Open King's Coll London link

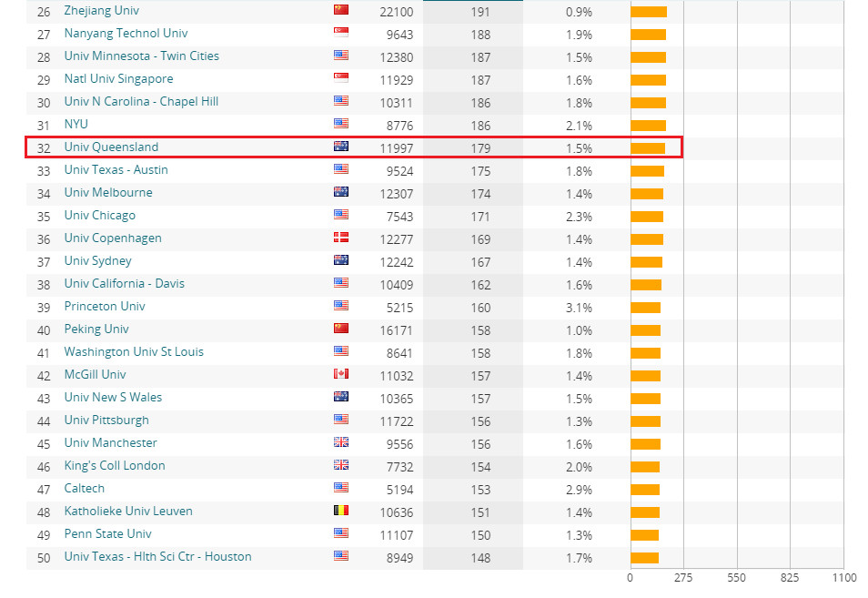[x=115, y=465]
